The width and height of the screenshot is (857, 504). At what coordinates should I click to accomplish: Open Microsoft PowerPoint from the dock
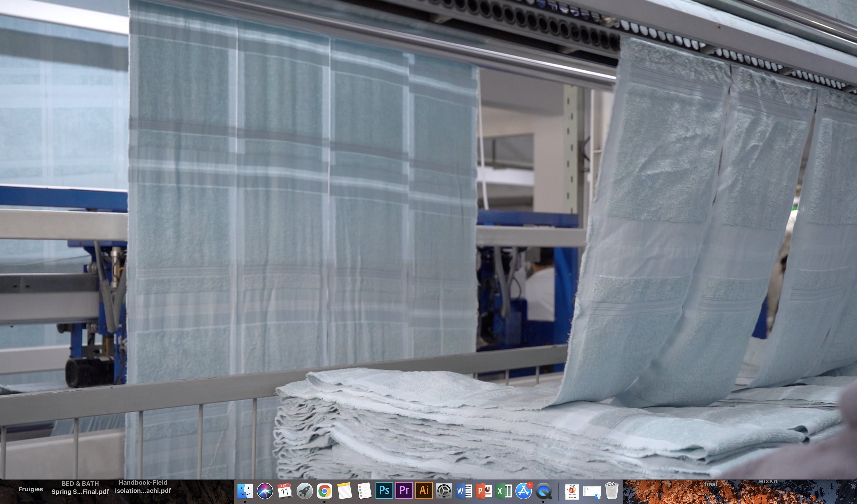[484, 491]
